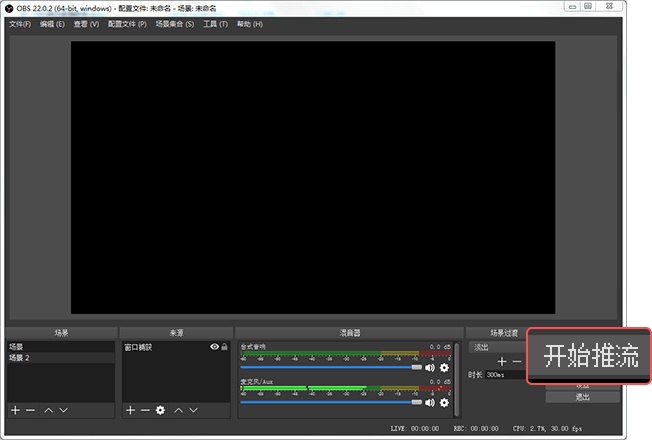Move source up in 来源 panel

coord(179,410)
